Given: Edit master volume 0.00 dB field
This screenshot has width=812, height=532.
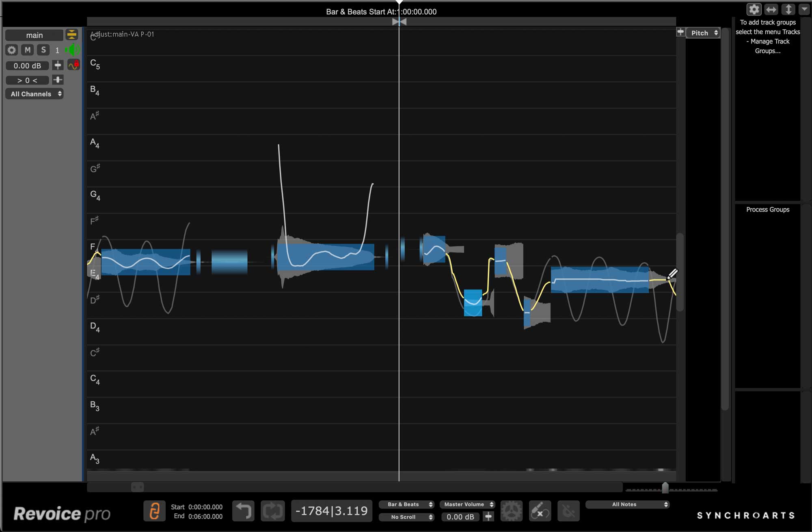Looking at the screenshot, I should click(x=460, y=517).
